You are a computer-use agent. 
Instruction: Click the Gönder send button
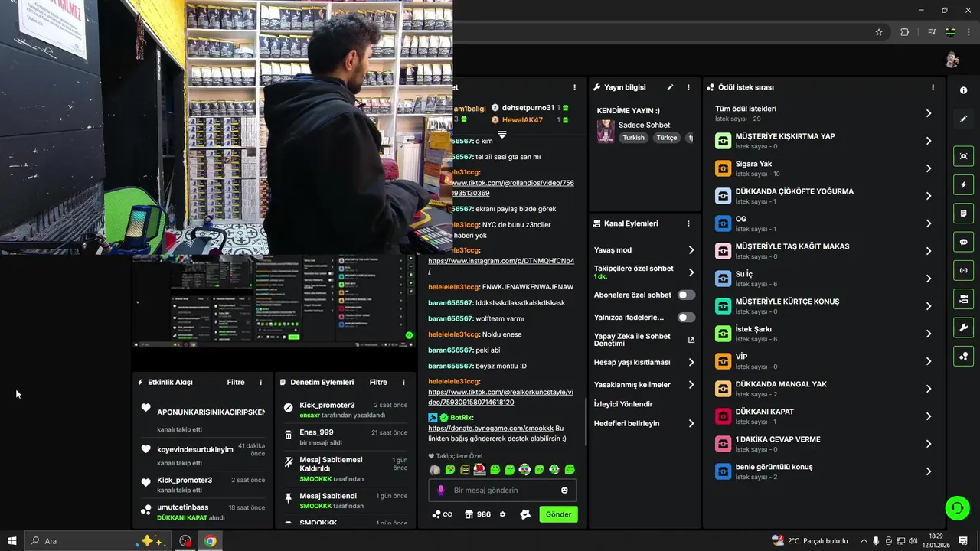558,514
